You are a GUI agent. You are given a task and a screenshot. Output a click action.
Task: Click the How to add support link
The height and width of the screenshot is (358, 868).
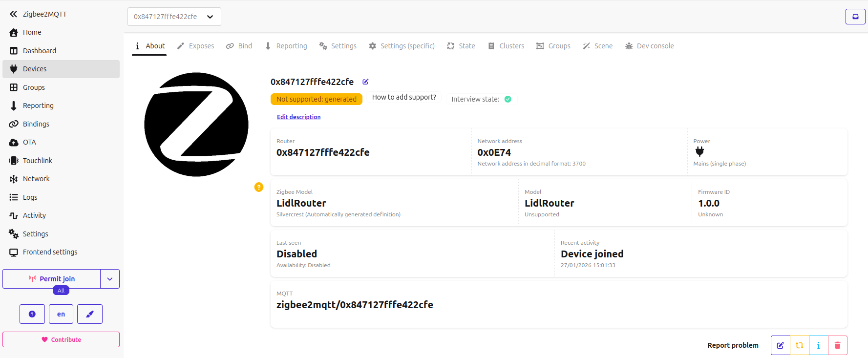tap(403, 97)
